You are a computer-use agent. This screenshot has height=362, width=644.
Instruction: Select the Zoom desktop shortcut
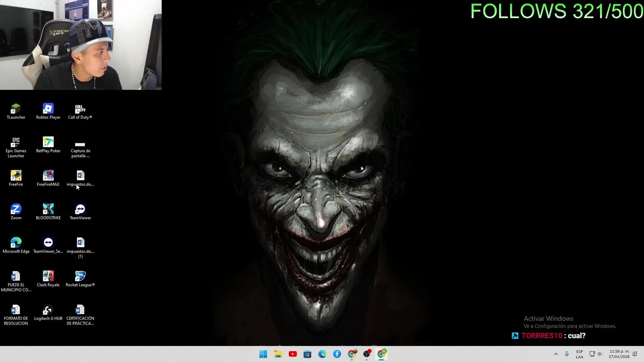16,212
